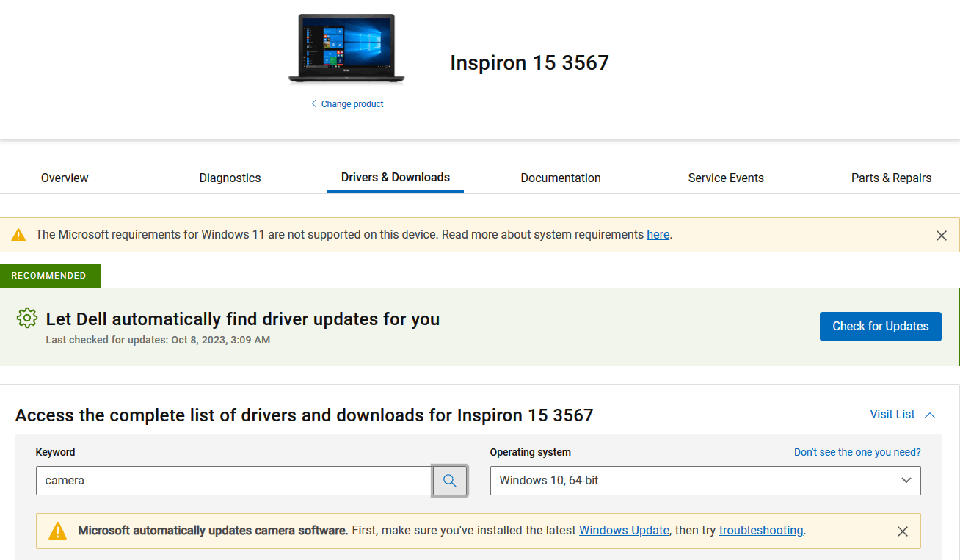Open the troubleshooting link
Screen dimensions: 960x560
[x=760, y=530]
